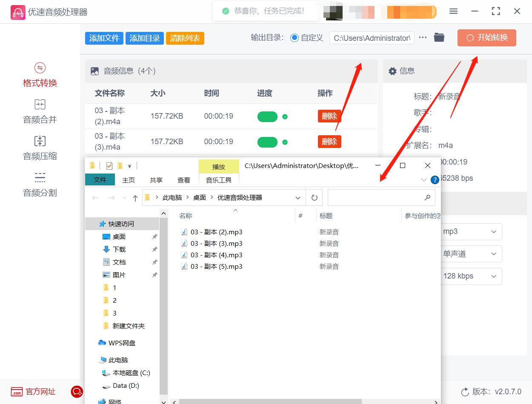
Task: Select the 格式转换 format conversion sidebar icon
Action: pos(39,75)
